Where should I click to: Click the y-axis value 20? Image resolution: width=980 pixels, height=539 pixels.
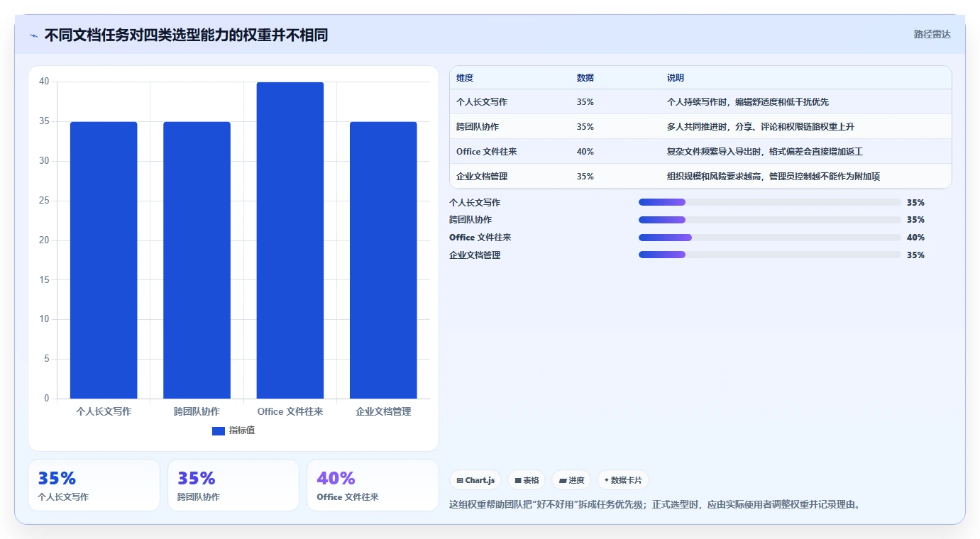pos(44,240)
